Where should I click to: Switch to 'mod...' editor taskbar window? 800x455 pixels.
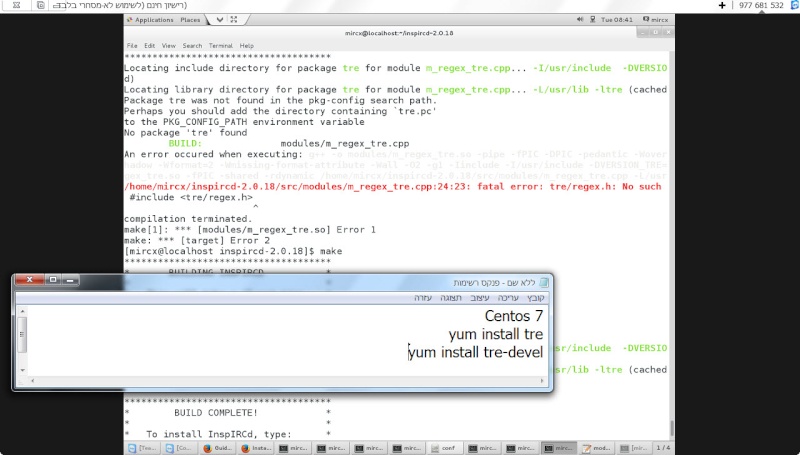coord(597,448)
